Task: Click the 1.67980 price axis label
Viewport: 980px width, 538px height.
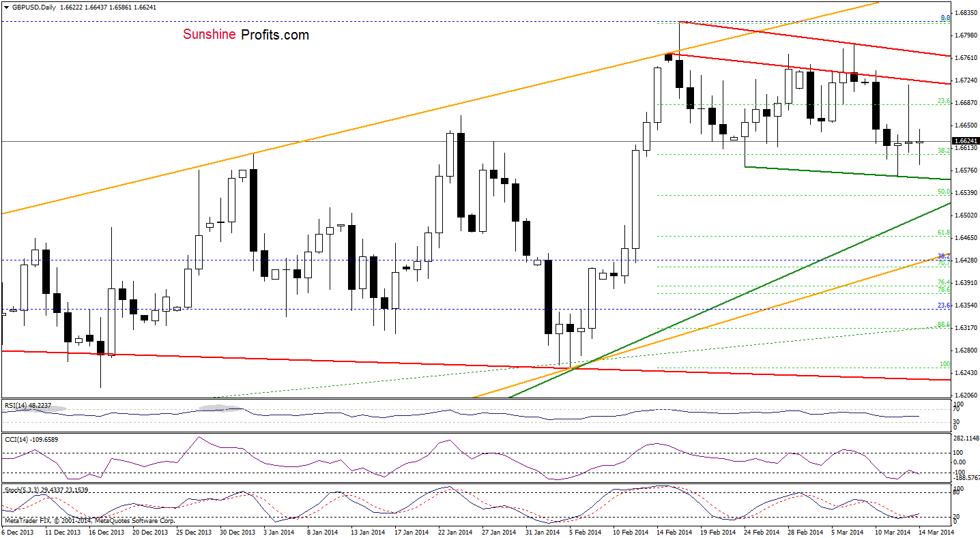Action: 967,35
